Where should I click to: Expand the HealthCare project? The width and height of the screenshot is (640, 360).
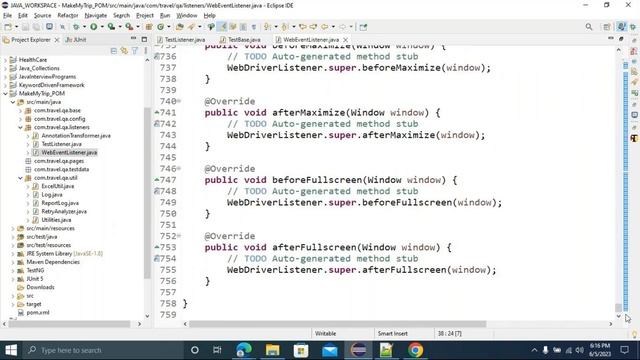coord(6,60)
